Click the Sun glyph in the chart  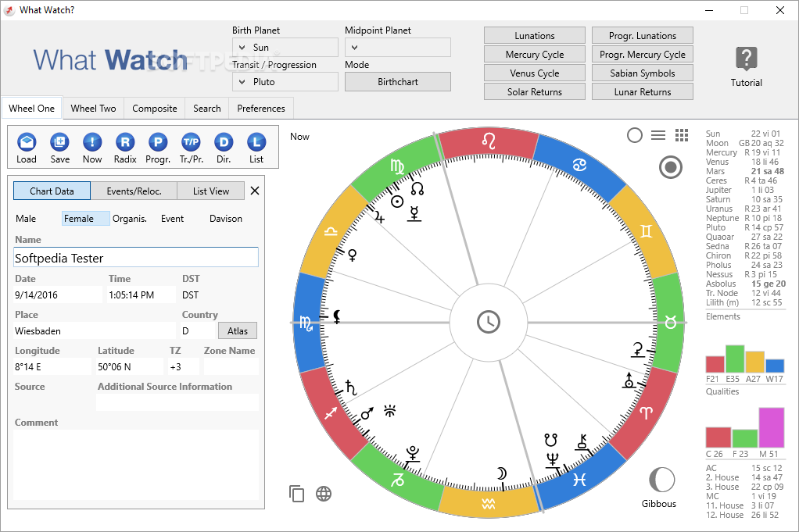[x=397, y=202]
